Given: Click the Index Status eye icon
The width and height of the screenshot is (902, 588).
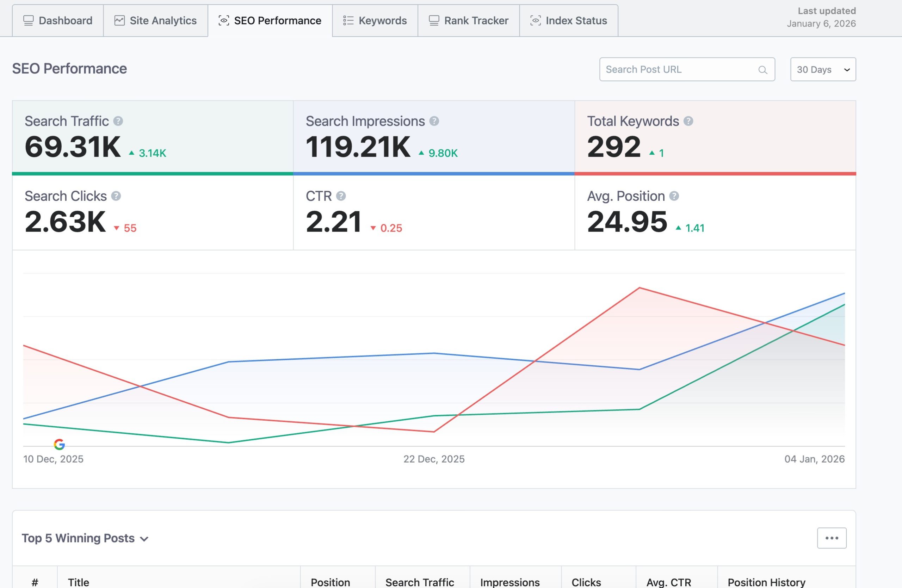Looking at the screenshot, I should pos(535,21).
